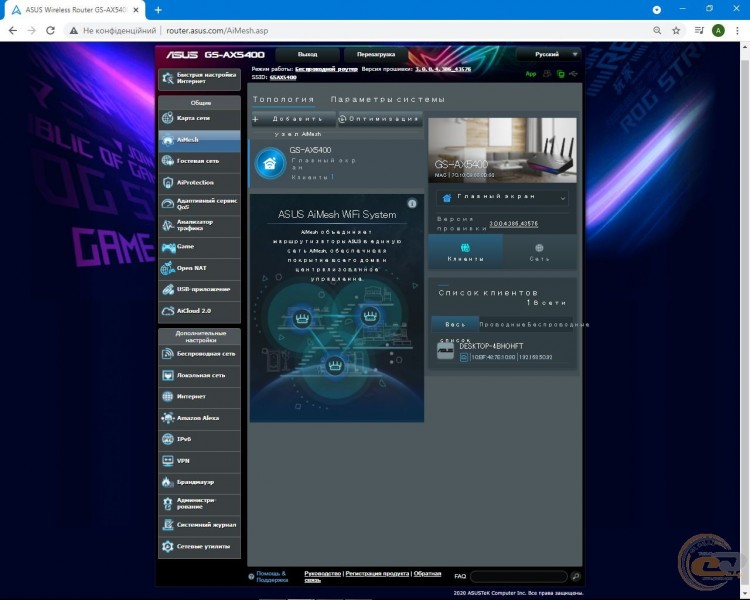Open Chrome menu (three dots)
The image size is (750, 600).
click(737, 31)
